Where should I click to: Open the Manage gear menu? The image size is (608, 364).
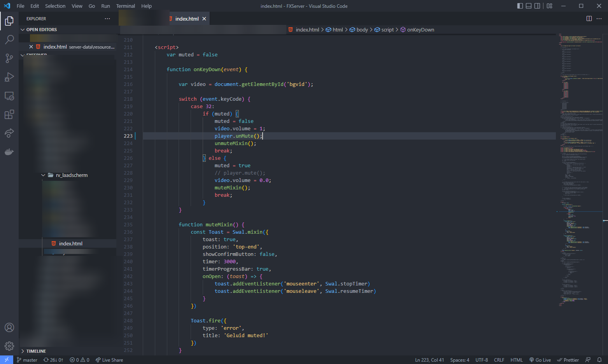tap(9, 346)
